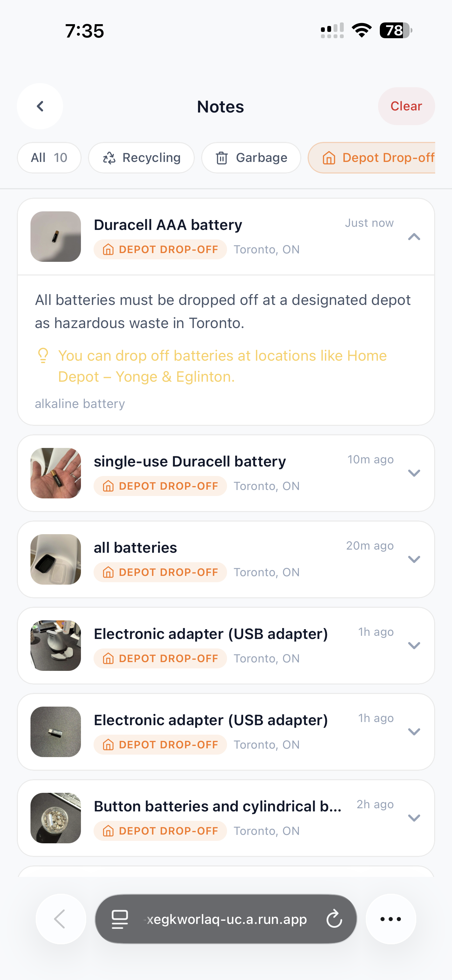Select the All 10 filter tab
452x980 pixels.
49,157
